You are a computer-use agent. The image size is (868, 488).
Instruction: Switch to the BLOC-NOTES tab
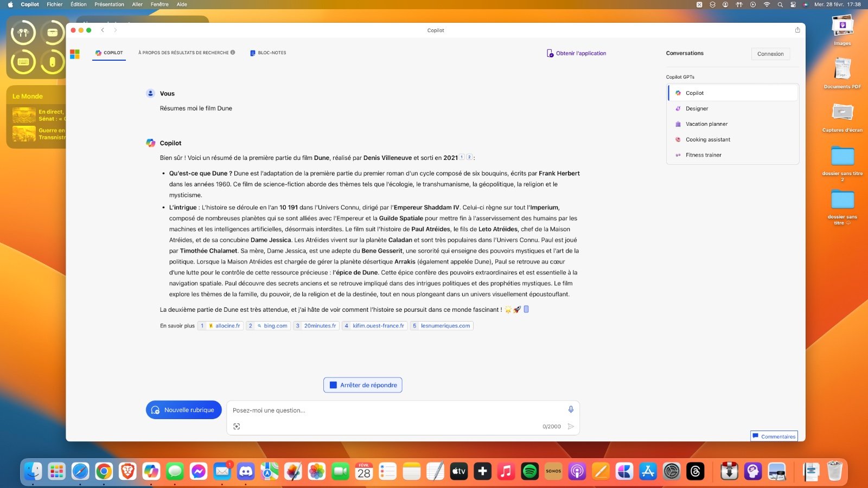(268, 53)
